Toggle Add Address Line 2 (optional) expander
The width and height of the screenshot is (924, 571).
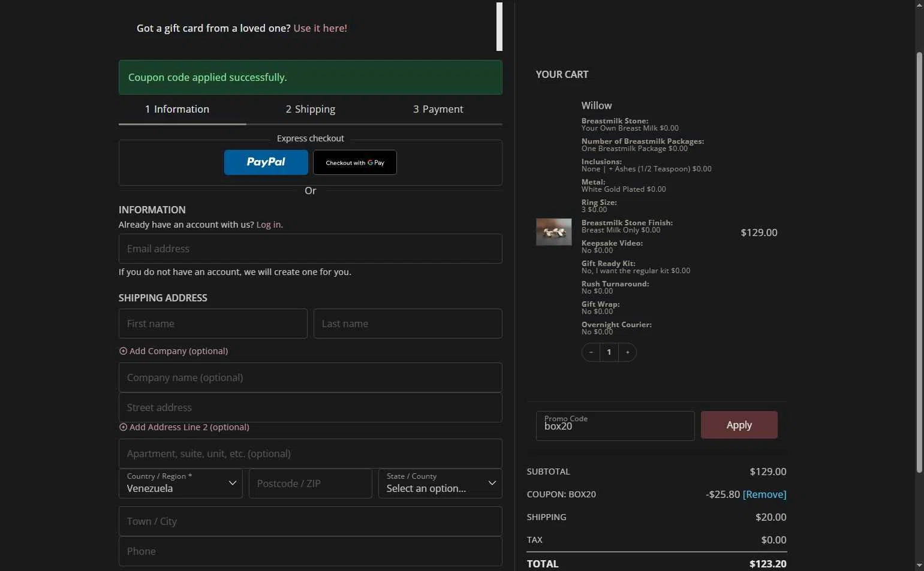pos(184,427)
